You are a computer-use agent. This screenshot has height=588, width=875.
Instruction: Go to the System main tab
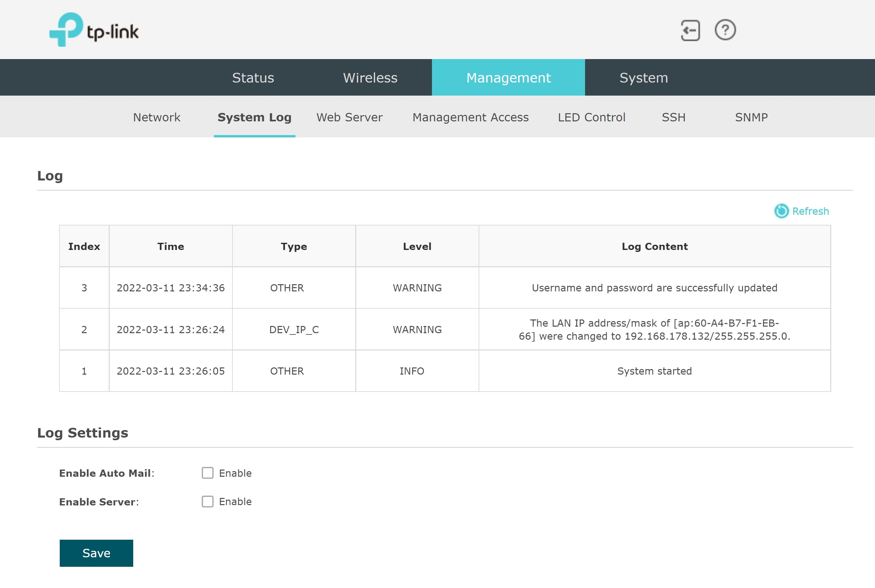644,78
